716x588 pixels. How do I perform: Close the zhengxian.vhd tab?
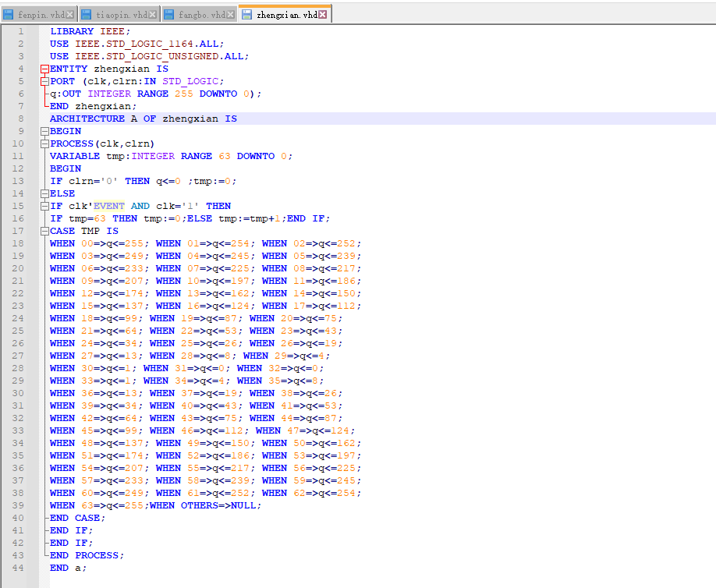322,15
